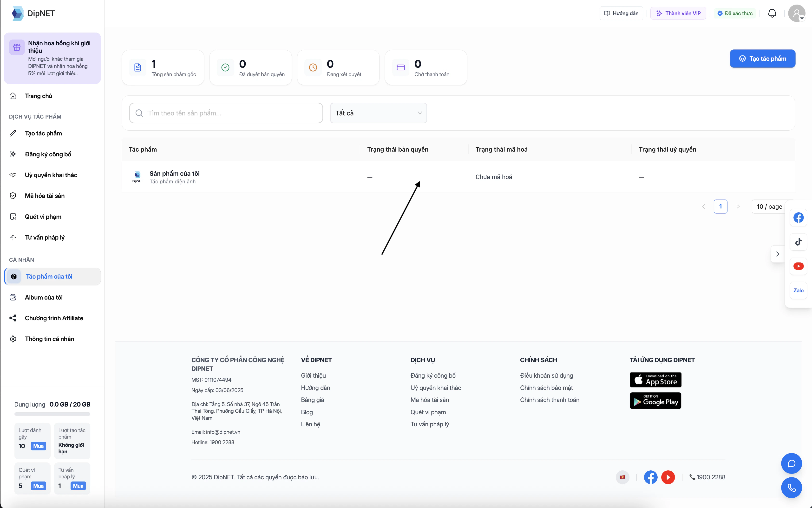Click the Vietnam flag language icon
This screenshot has width=812, height=508.
tap(623, 477)
